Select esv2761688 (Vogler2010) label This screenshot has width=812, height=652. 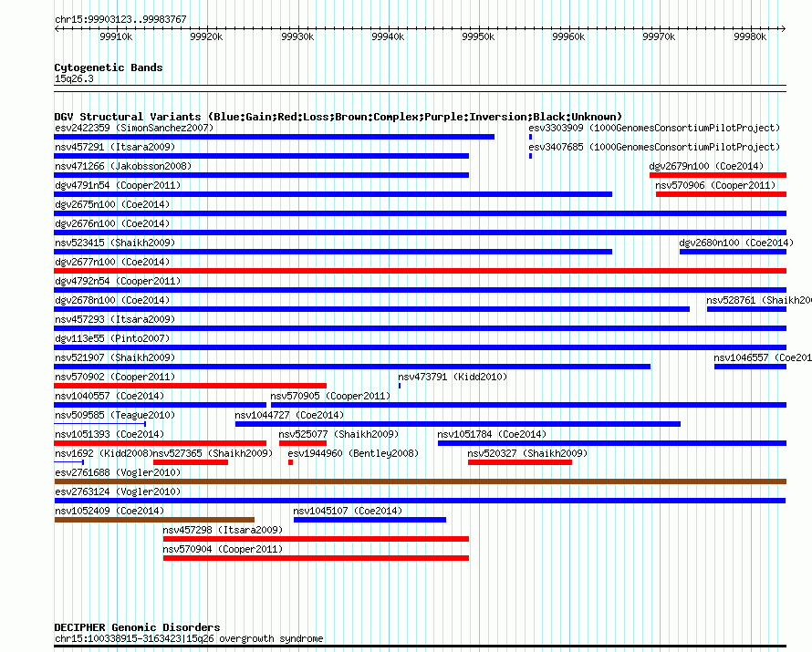[118, 472]
